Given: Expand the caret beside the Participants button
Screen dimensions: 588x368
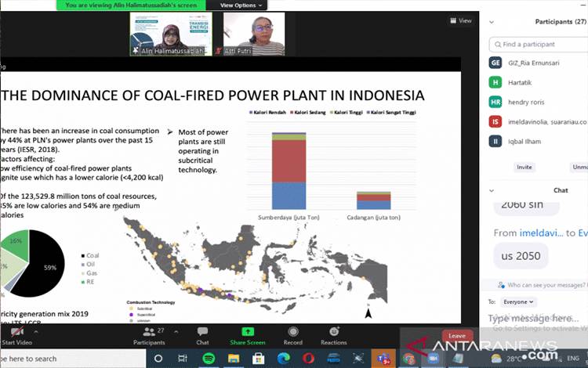Looking at the screenshot, I should [176, 332].
